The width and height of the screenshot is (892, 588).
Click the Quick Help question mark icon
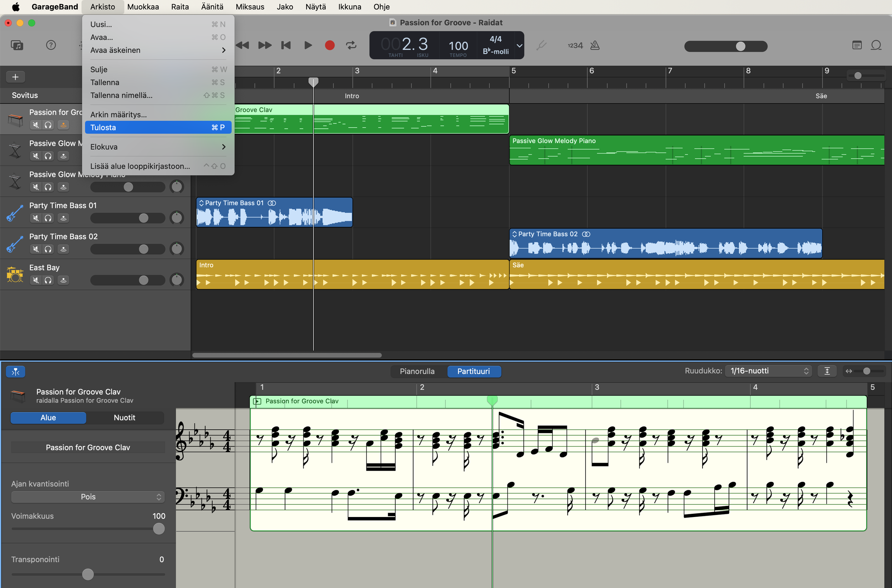(x=51, y=45)
